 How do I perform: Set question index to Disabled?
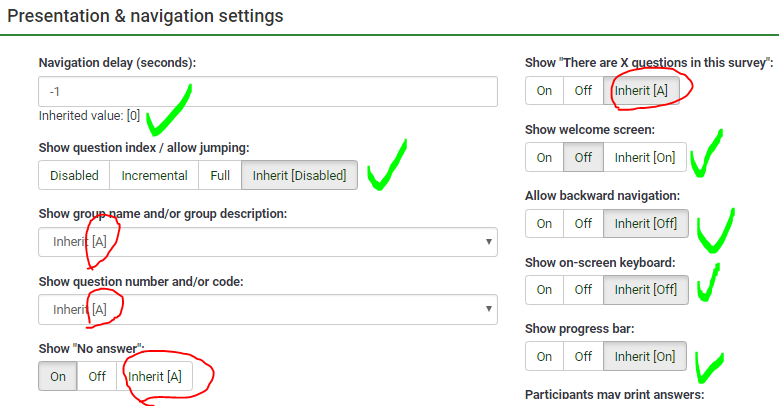tap(75, 175)
